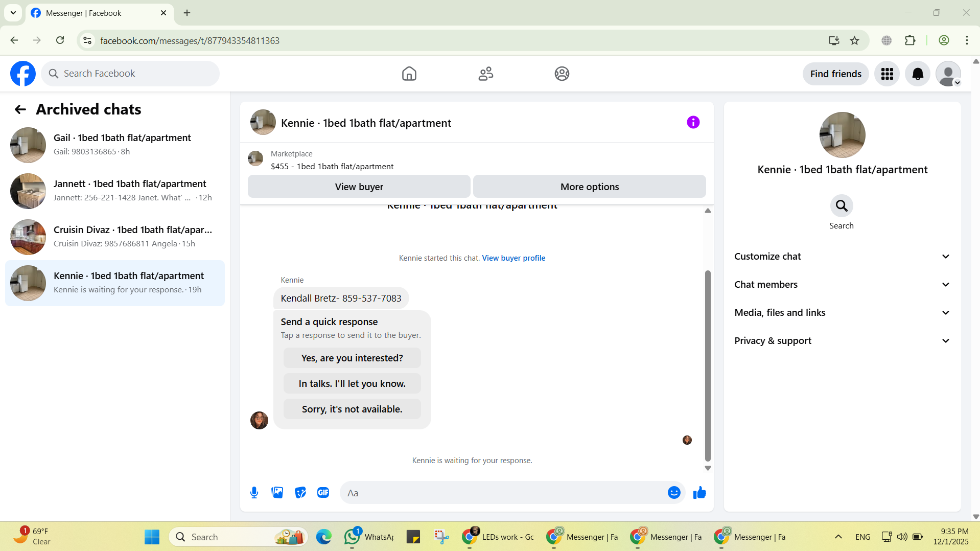Send a thumbs up like

click(x=699, y=492)
